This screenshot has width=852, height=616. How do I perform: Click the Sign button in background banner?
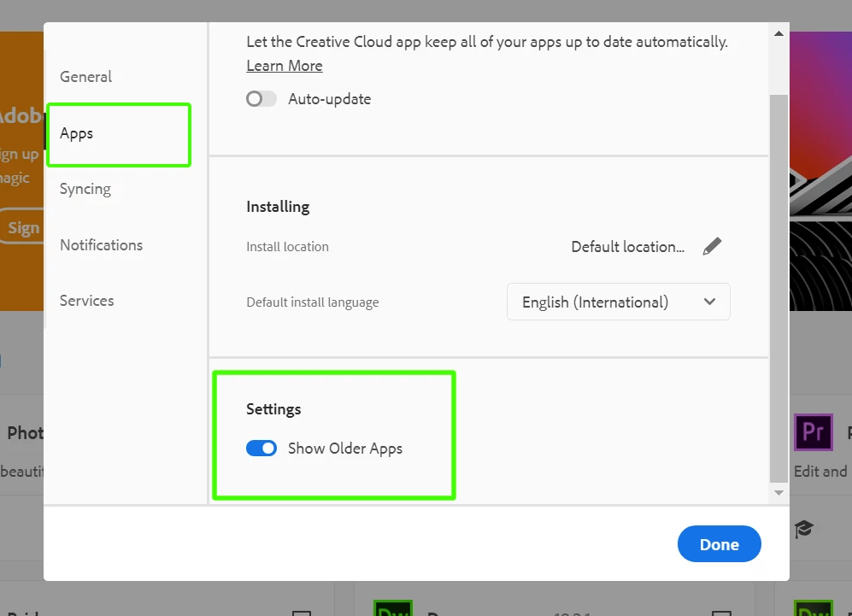click(x=21, y=227)
